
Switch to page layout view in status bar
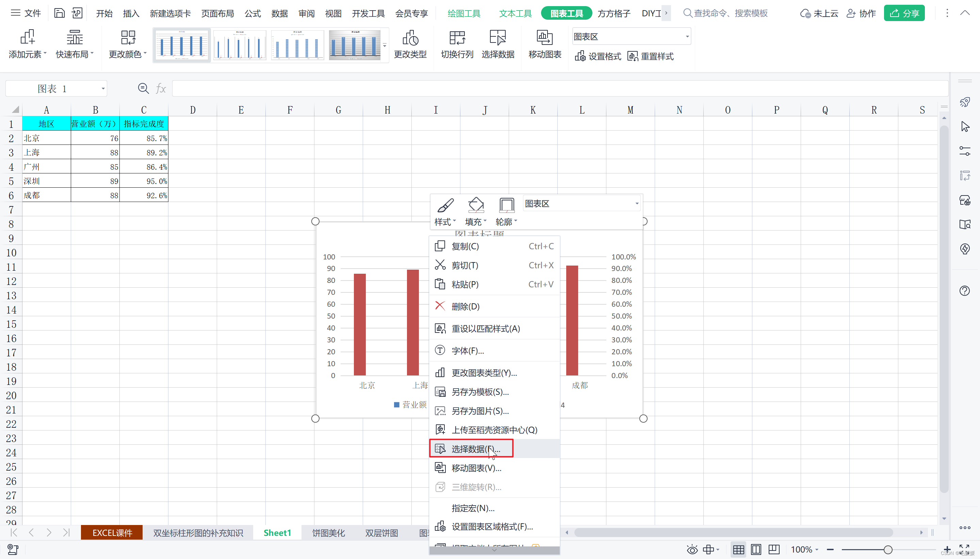(756, 550)
